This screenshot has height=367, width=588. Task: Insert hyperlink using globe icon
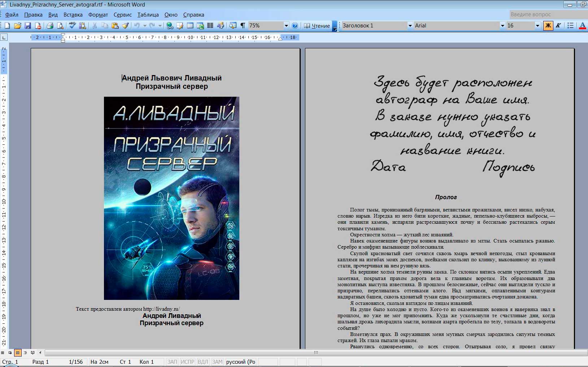click(x=170, y=26)
